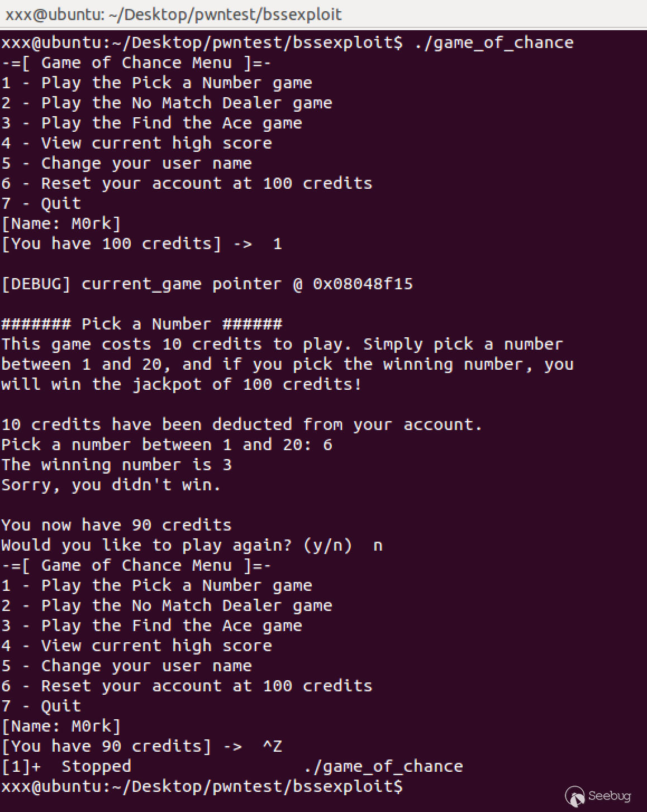Click the 'Would you like to play again?' prompt

coord(177,545)
